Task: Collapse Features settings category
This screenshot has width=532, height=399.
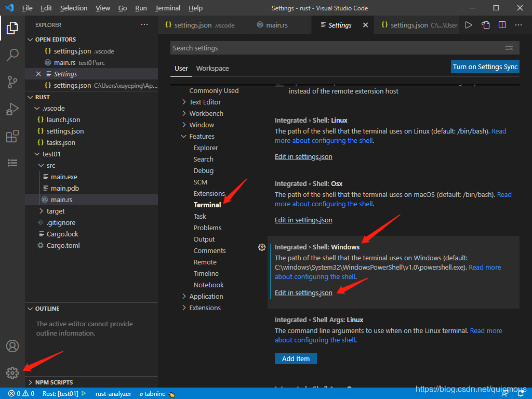Action: point(184,137)
